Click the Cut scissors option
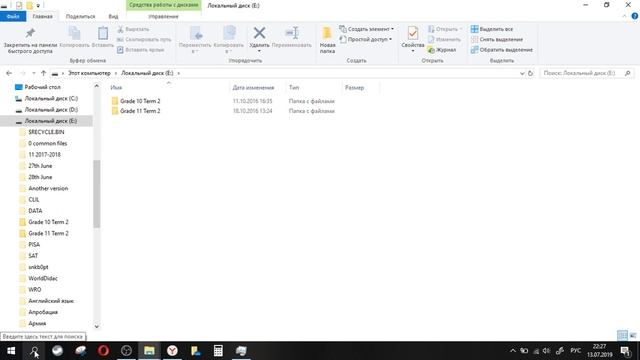Viewport: 640px width, 360px height. [x=133, y=29]
